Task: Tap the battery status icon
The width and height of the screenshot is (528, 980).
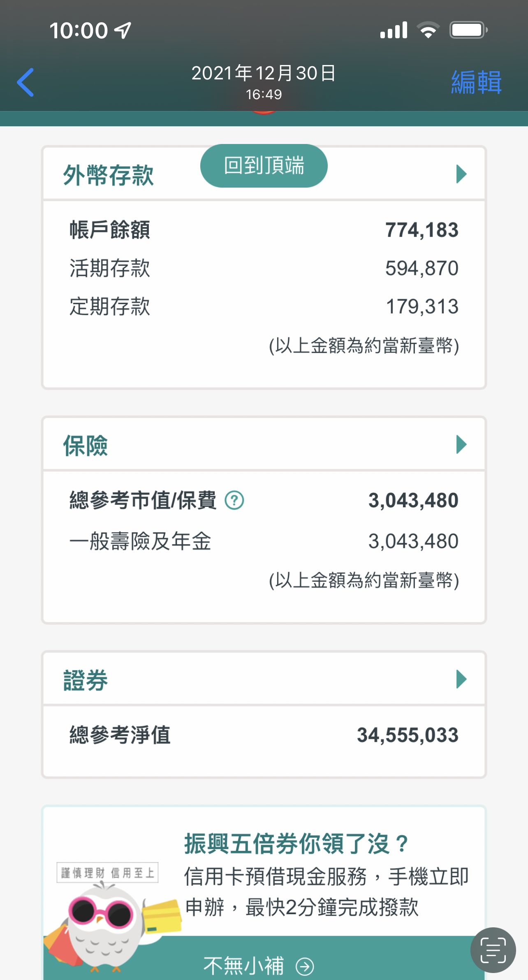Action: coord(468,30)
